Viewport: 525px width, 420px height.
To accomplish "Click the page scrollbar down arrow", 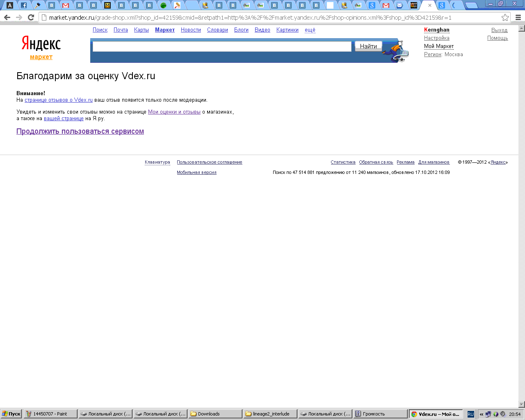I will click(522, 404).
